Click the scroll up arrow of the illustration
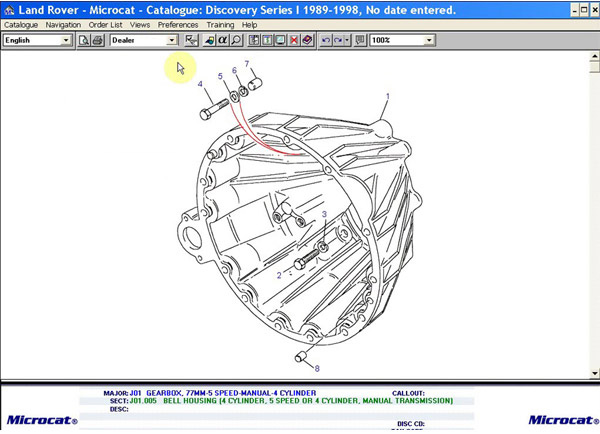Screen dimensions: 600x434 pyautogui.click(x=594, y=57)
